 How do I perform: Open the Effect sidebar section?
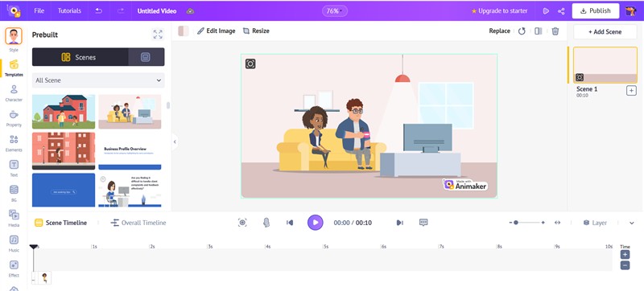click(14, 268)
